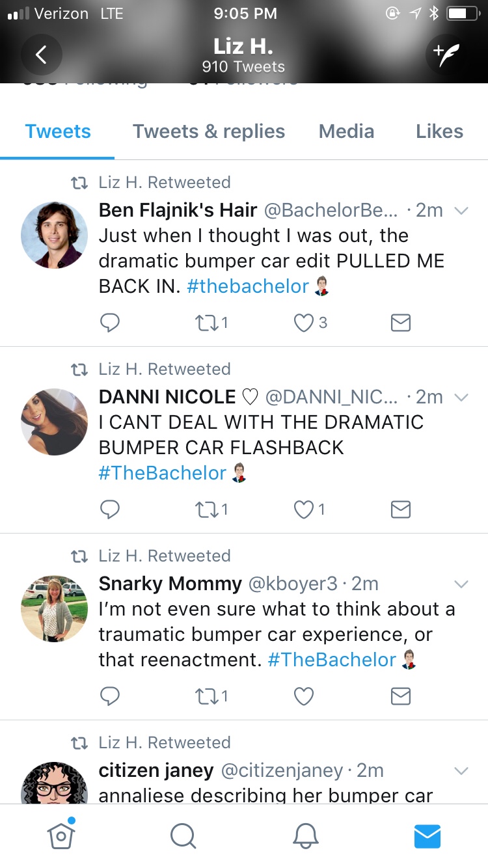Image resolution: width=488 pixels, height=868 pixels.
Task: Like the DANNI NICOLE tweet
Action: point(304,509)
